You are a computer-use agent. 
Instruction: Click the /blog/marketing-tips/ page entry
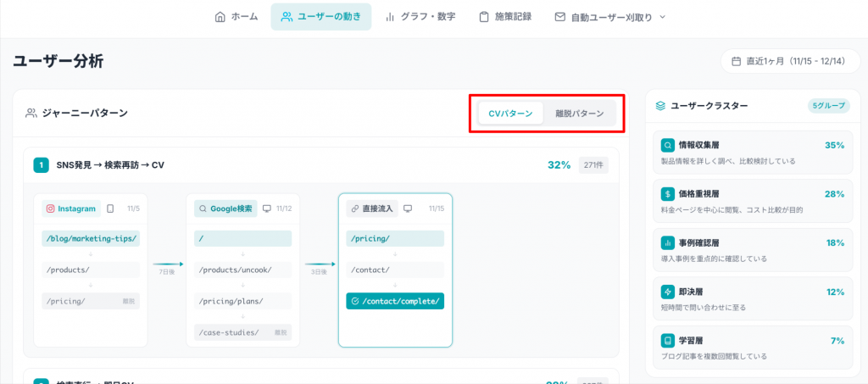pos(90,239)
